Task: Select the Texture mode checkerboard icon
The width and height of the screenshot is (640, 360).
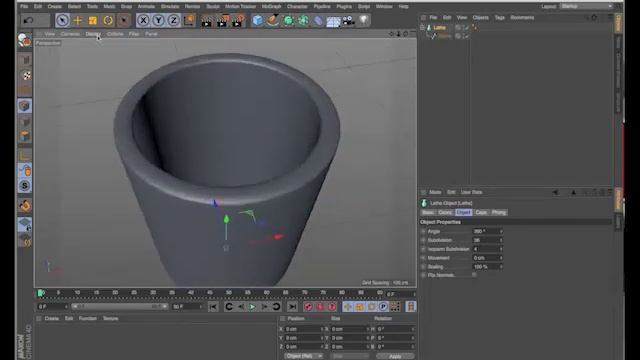Action: 25,76
